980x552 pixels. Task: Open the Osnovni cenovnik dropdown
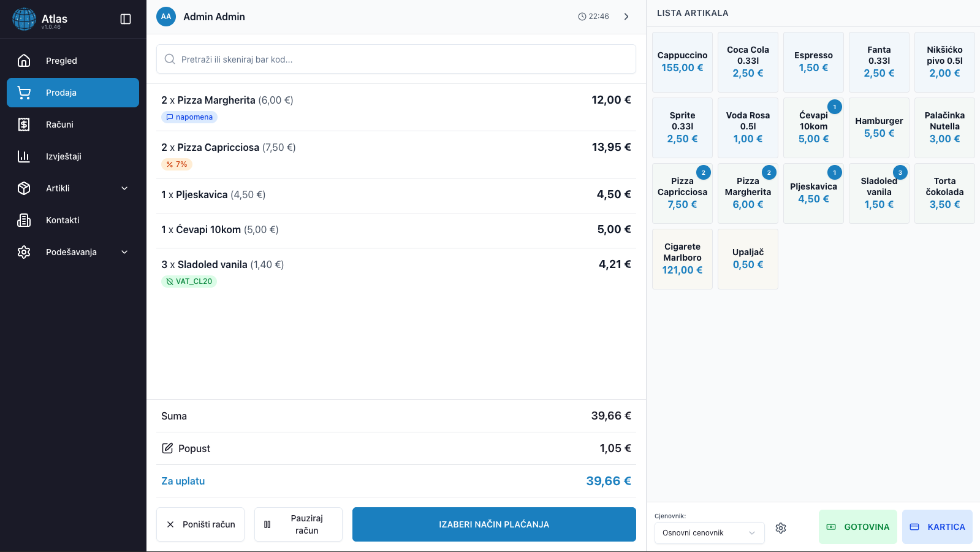pyautogui.click(x=709, y=532)
